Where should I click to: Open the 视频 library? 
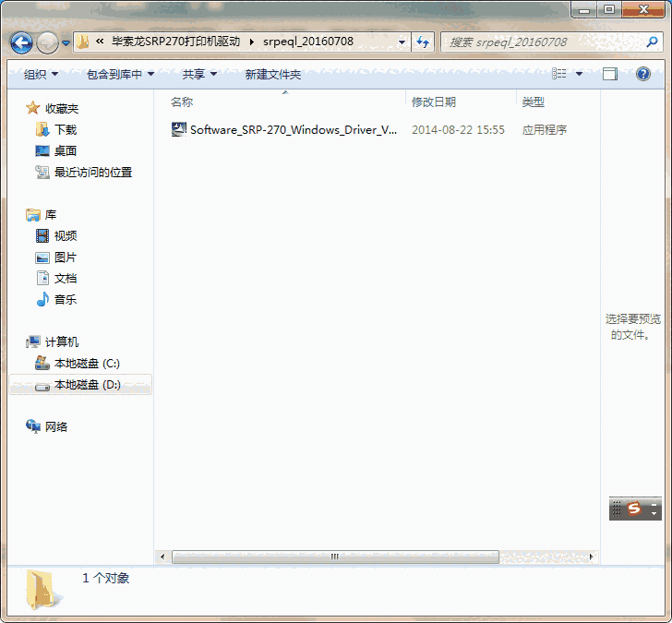point(66,235)
